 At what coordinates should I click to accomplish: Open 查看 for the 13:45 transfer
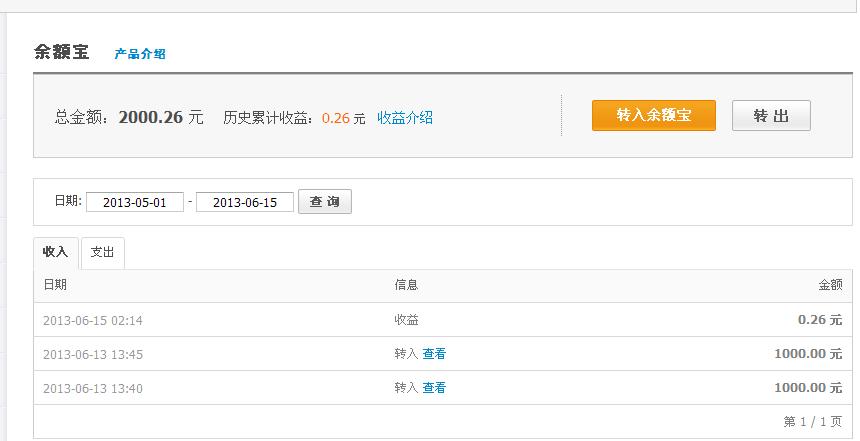(434, 354)
